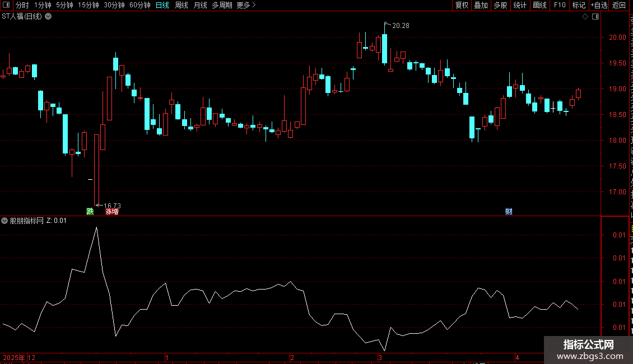This screenshot has height=364, width=633.
Task: Click the 返回 back button
Action: click(x=619, y=5)
